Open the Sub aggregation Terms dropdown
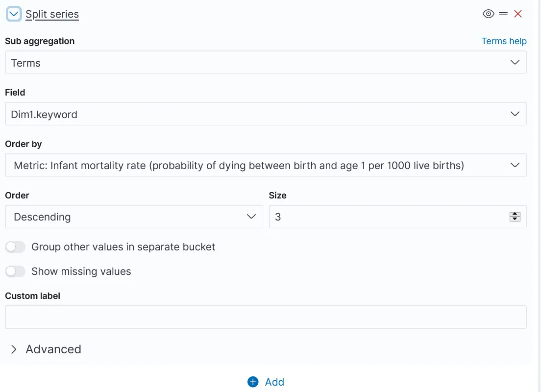Viewport: 541px width, 392px height. (266, 62)
